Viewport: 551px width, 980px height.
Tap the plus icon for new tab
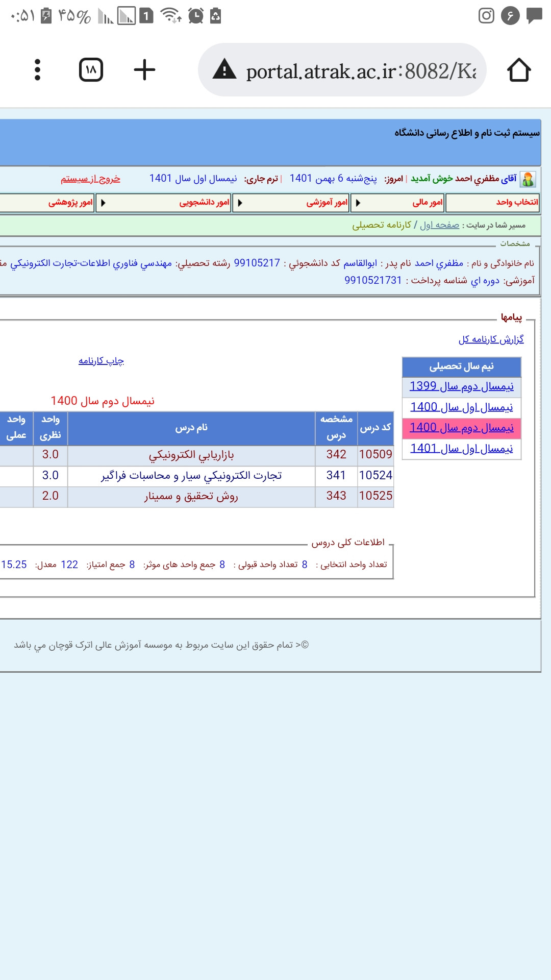(x=144, y=70)
